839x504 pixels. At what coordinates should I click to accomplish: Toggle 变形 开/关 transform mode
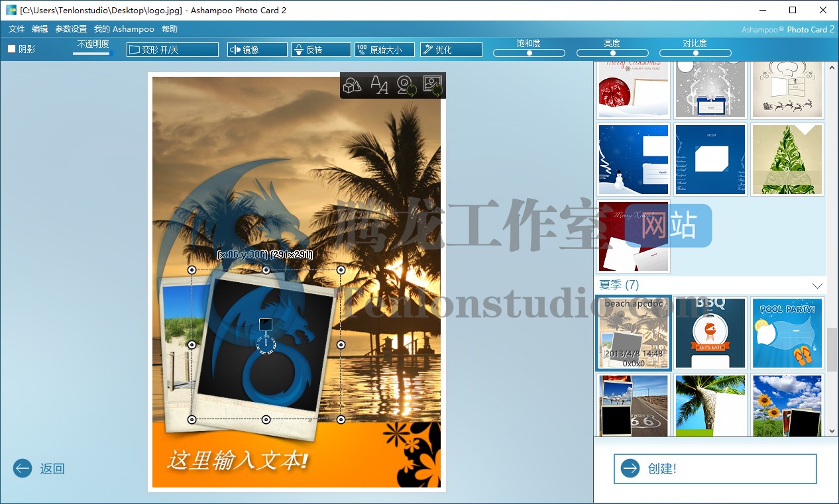(x=172, y=49)
